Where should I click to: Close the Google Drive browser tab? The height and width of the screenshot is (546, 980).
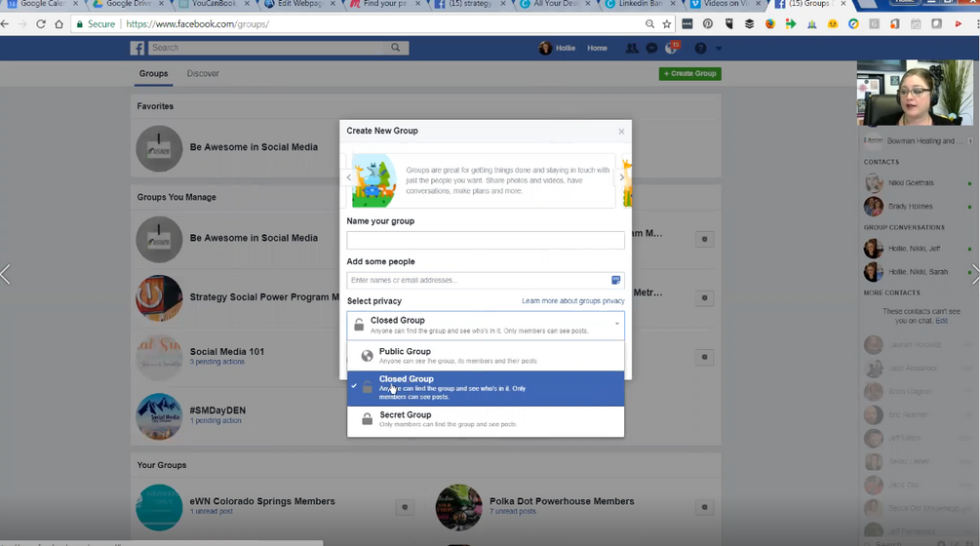pyautogui.click(x=161, y=4)
